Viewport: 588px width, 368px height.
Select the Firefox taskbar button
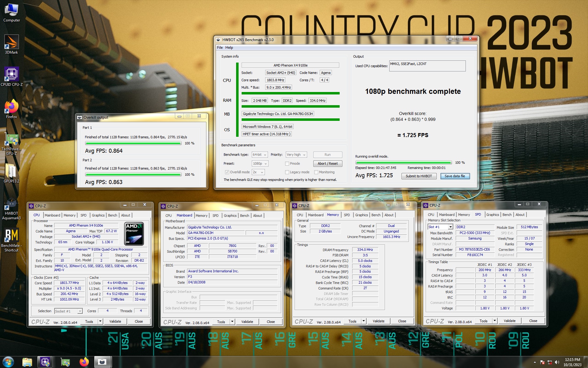coord(84,362)
